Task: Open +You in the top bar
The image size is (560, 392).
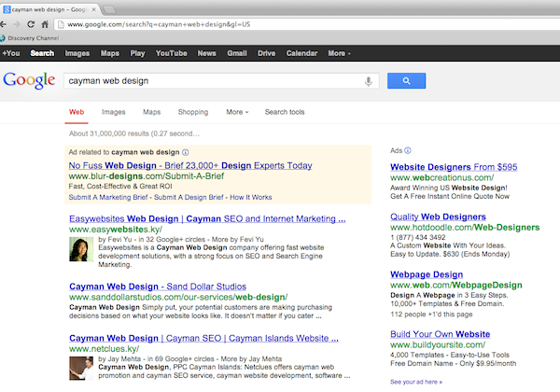Action: pos(11,53)
